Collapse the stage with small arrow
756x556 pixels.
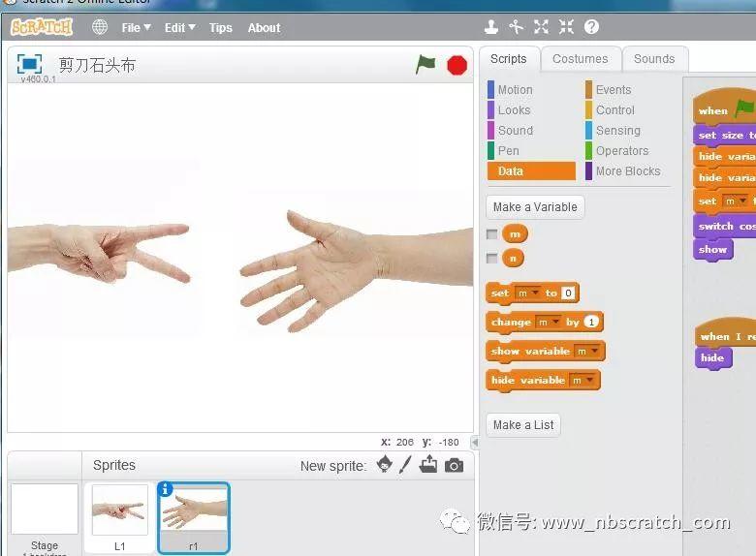[475, 442]
